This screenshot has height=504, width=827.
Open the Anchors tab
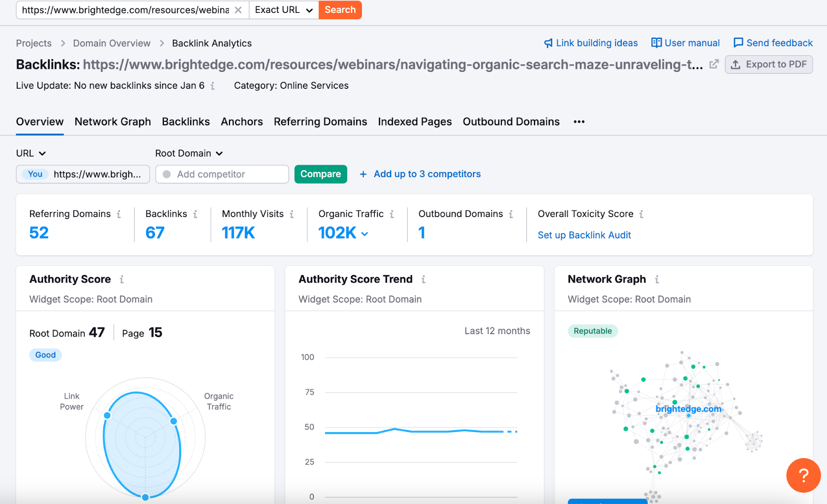point(242,122)
